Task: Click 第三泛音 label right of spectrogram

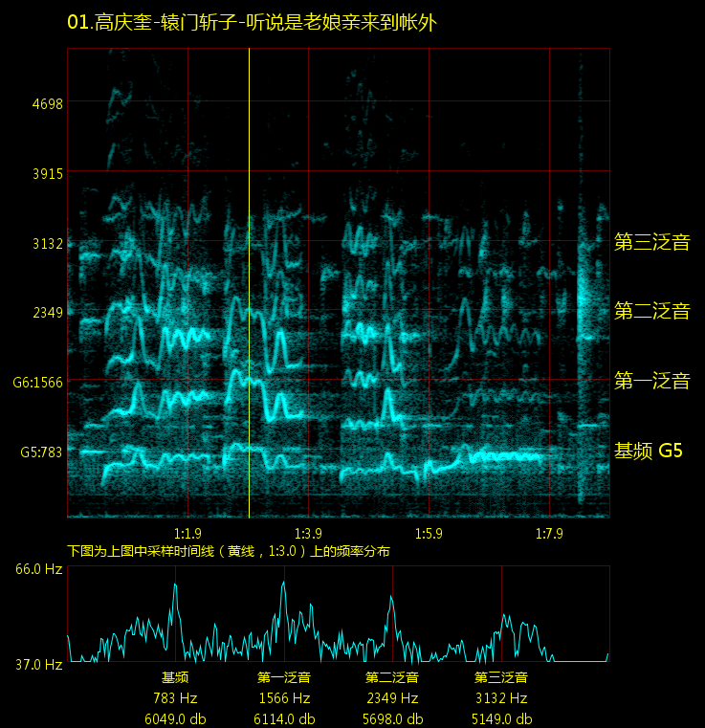Action: point(651,242)
